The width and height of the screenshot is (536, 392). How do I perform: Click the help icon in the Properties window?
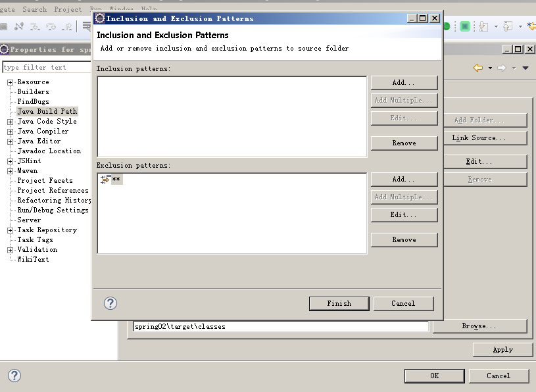pos(14,376)
